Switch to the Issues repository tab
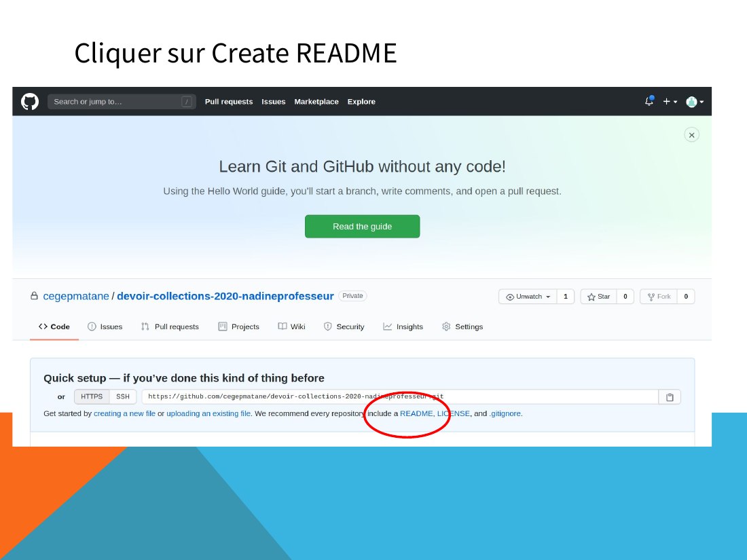This screenshot has width=747, height=560. pos(105,326)
